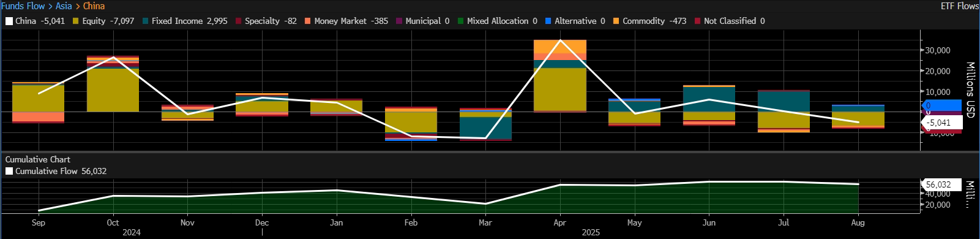Click the 10,000 y-axis tick label
980x239 pixels.
coord(938,92)
